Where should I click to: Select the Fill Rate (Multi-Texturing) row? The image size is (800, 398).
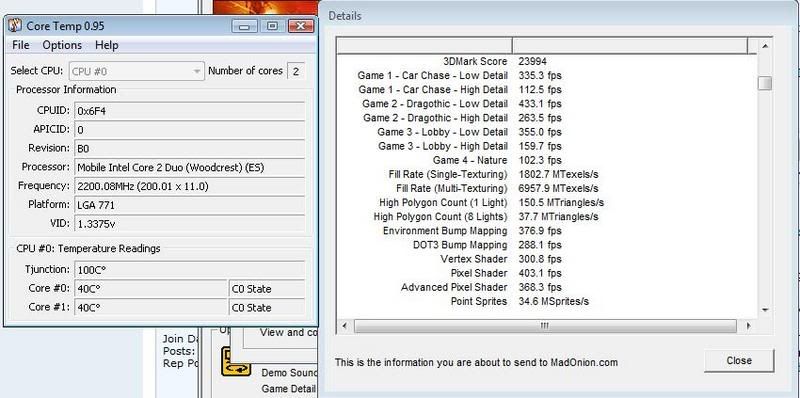(x=547, y=188)
